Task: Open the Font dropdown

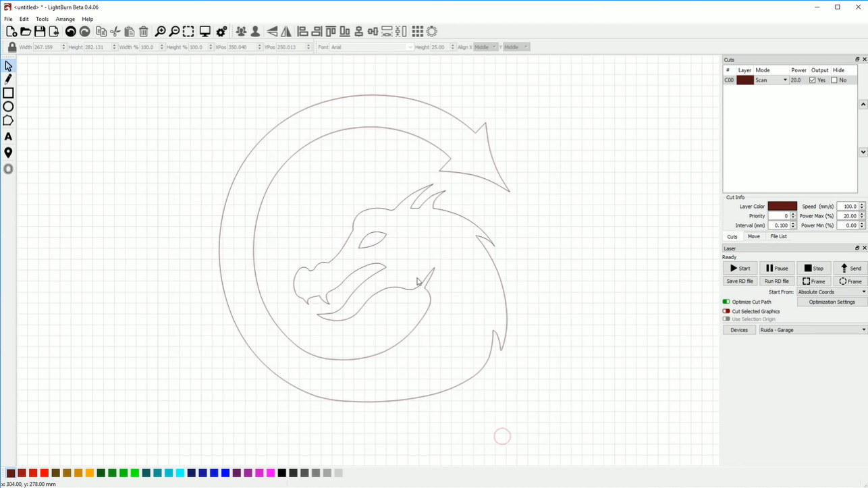Action: point(371,47)
